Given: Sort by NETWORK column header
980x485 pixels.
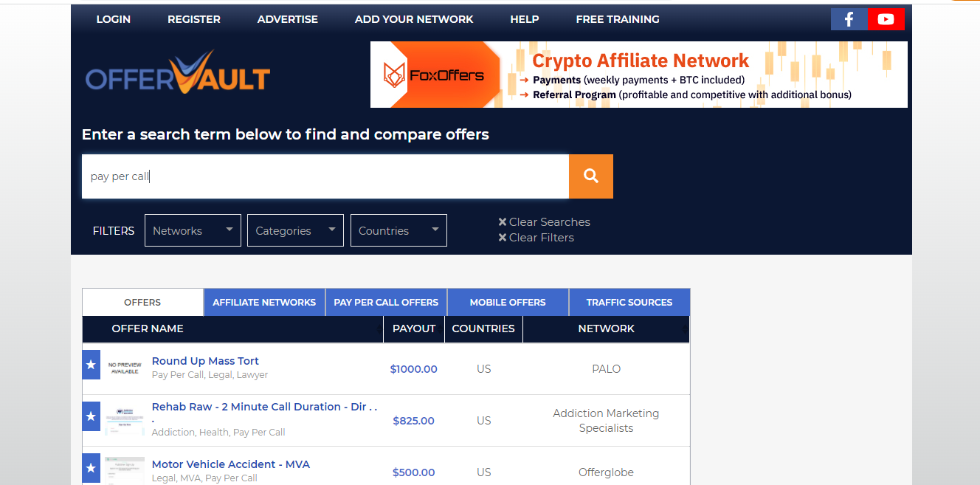Looking at the screenshot, I should [607, 329].
